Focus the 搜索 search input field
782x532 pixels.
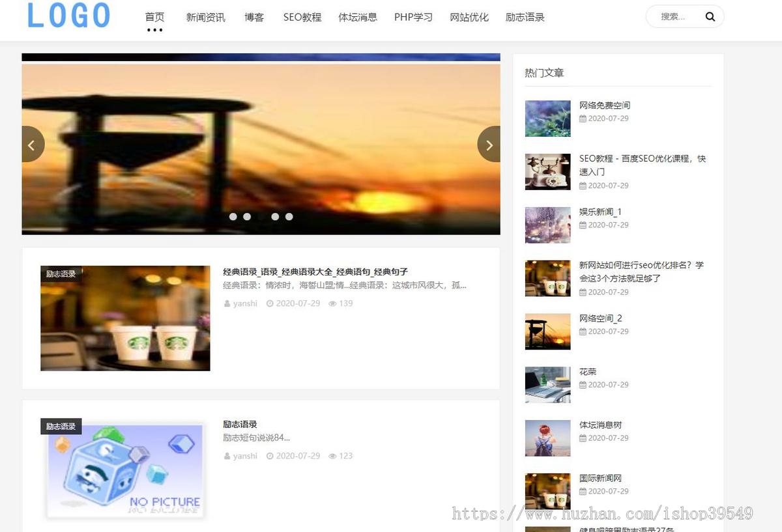tap(675, 17)
